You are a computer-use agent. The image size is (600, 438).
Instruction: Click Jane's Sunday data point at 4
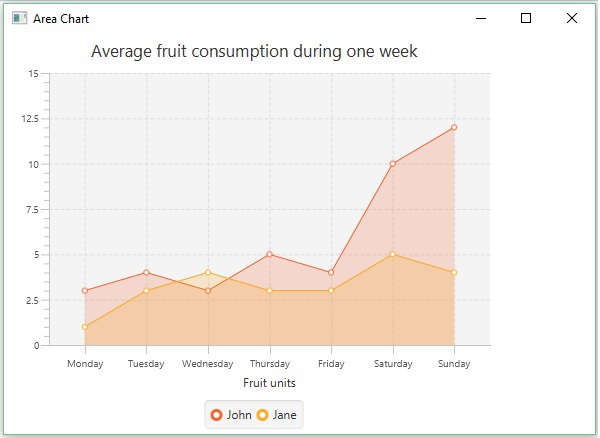(454, 272)
